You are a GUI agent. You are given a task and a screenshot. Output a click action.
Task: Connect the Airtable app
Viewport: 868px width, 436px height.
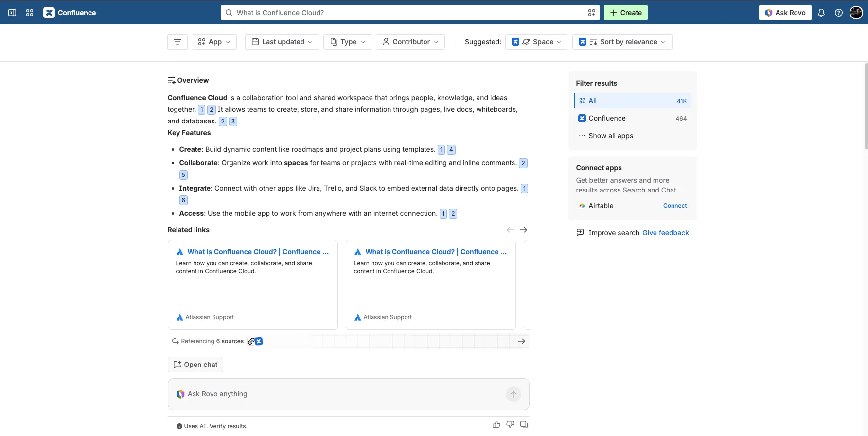pos(675,206)
